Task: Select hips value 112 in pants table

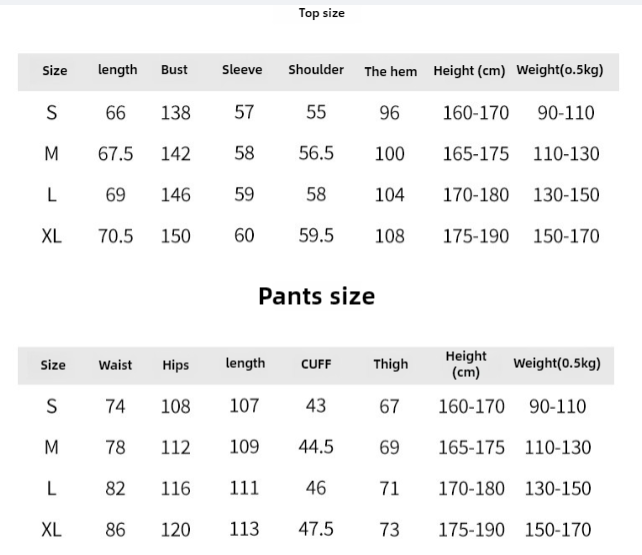Action: (x=175, y=448)
